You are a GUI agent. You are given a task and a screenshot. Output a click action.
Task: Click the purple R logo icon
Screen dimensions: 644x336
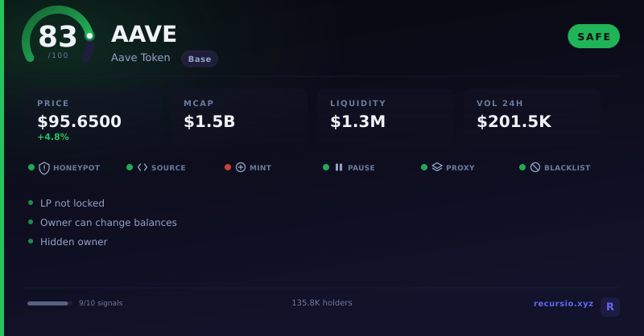tap(610, 307)
